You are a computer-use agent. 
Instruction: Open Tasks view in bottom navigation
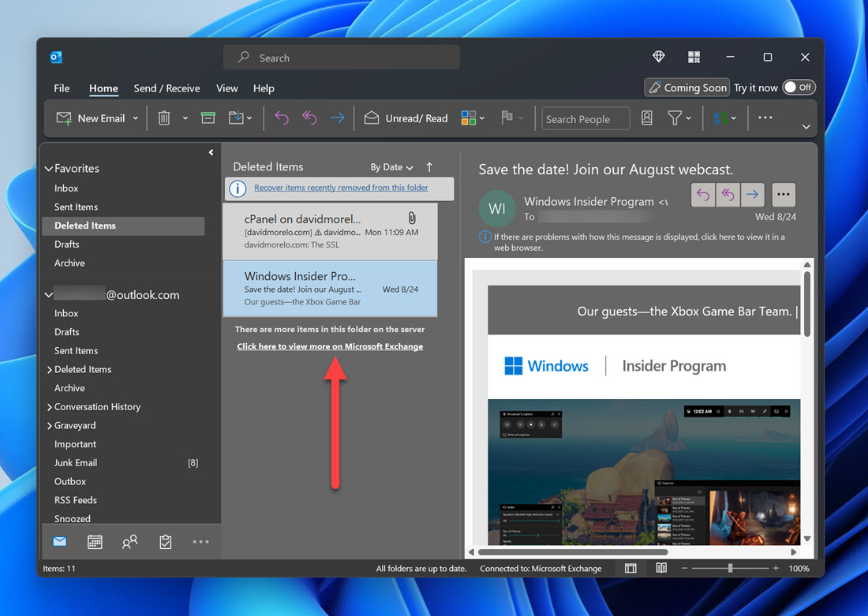[166, 542]
